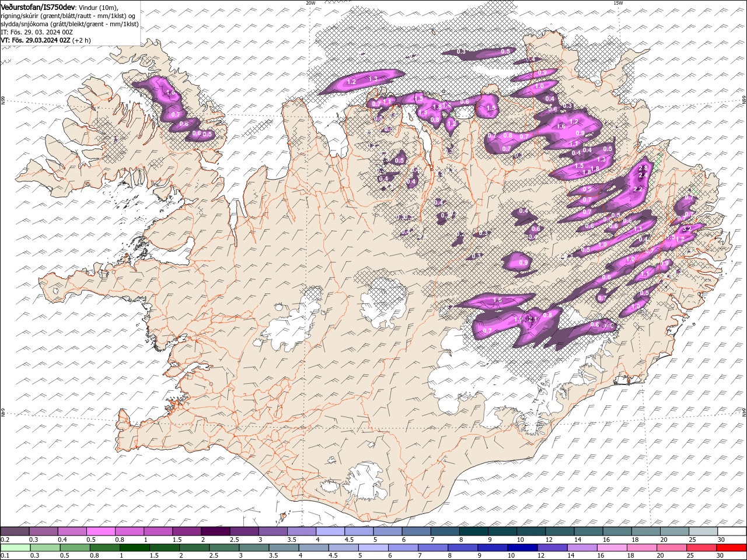Pick the upper-row legend swatch starting at 16
Viewport: 747px width, 560px height.
coord(617,531)
